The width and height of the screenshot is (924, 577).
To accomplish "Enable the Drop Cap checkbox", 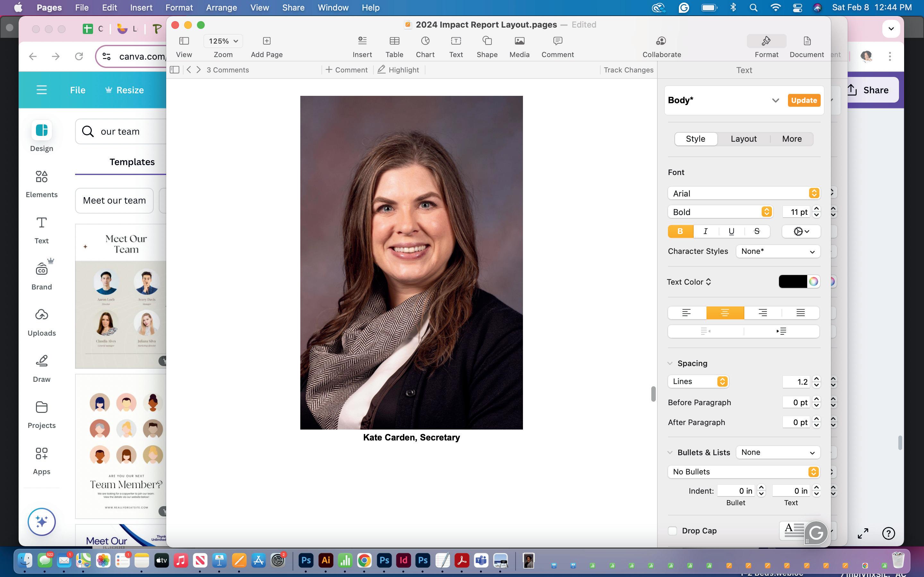I will point(672,531).
